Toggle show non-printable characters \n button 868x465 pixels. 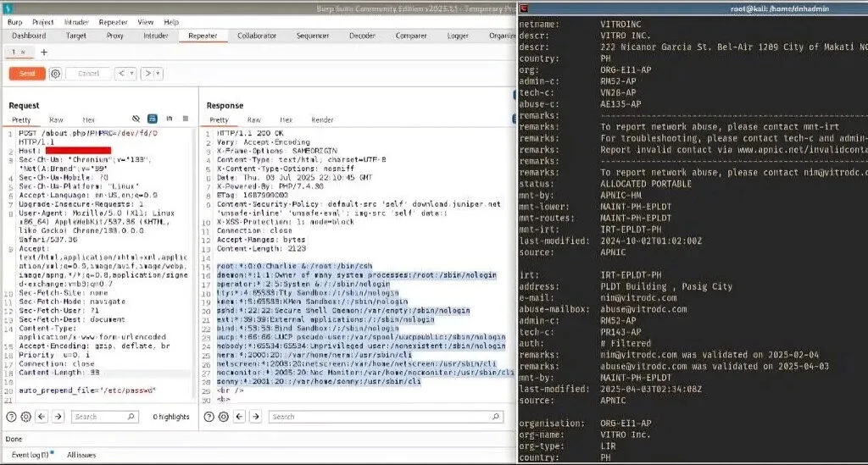169,119
